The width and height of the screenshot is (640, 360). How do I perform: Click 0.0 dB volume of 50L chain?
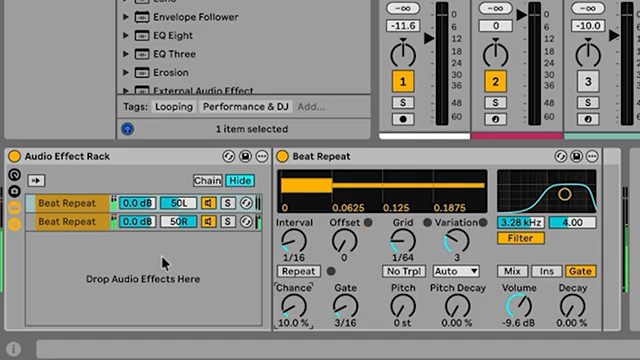(137, 203)
